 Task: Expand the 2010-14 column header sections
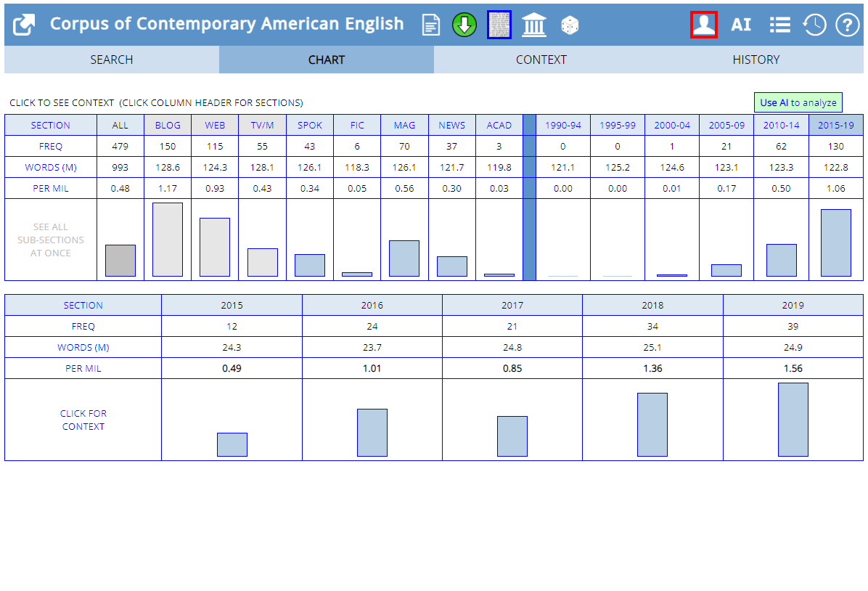781,125
